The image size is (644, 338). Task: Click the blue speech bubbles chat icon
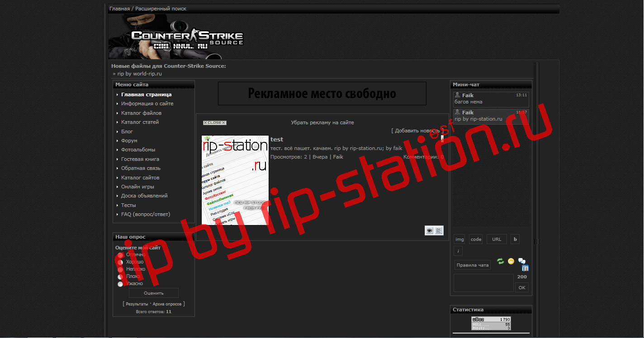521,261
